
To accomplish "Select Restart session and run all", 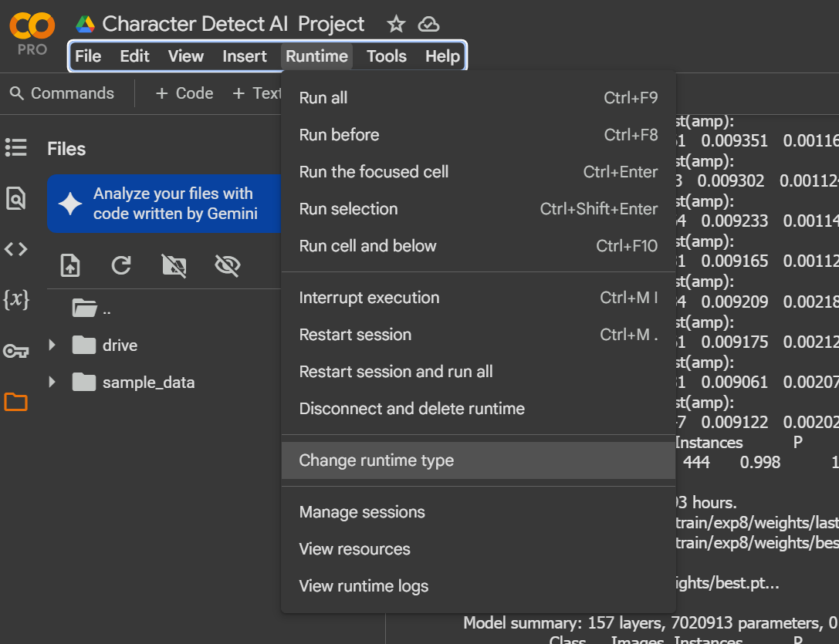I will [479, 371].
